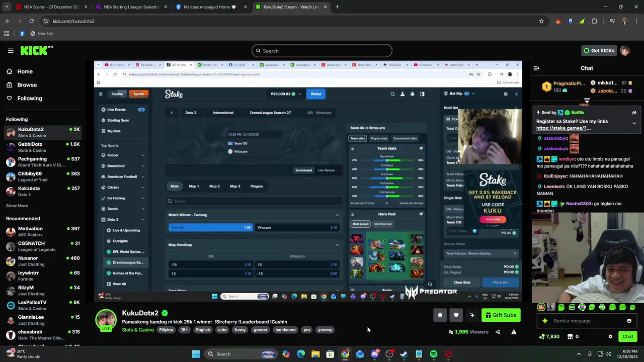Viewport: 644px width, 362px height.
Task: Open Motivation in Recommended channels
Action: tap(43, 231)
